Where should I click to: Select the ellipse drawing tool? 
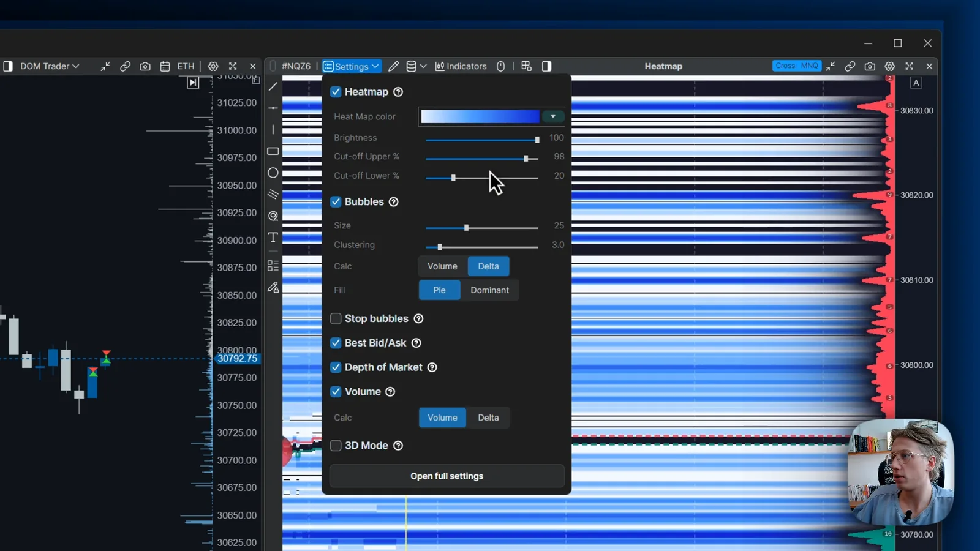273,173
